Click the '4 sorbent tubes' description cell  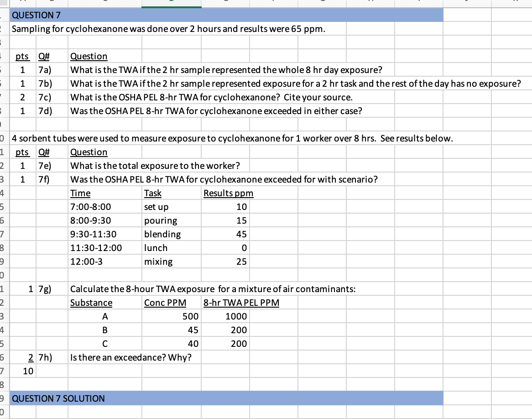click(x=232, y=139)
